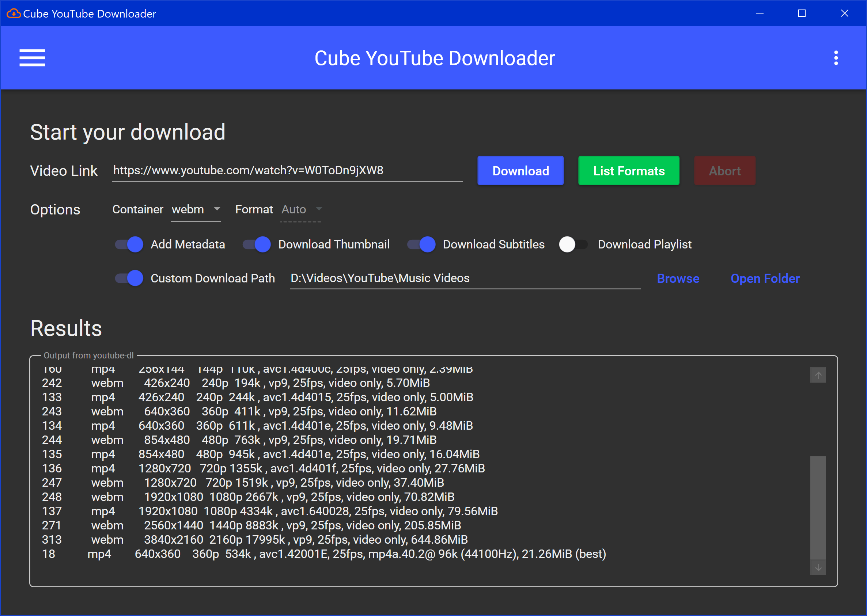This screenshot has height=616, width=867.
Task: Click the Browse link for the download path
Action: point(678,278)
